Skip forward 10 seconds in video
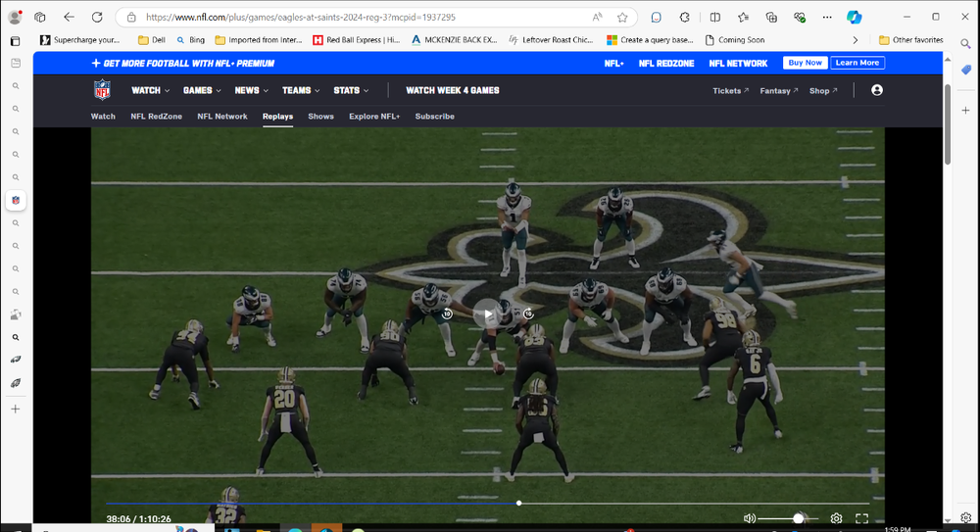980x532 pixels. pos(528,314)
